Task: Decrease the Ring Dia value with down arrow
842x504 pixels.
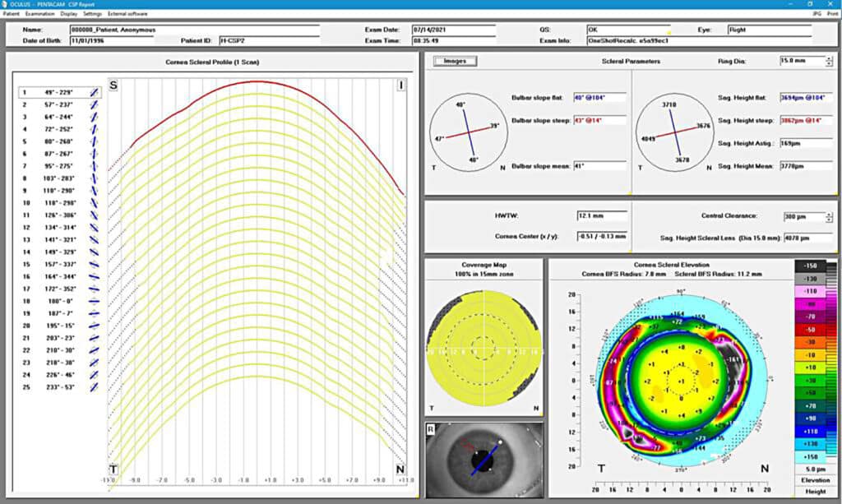Action: click(x=829, y=64)
